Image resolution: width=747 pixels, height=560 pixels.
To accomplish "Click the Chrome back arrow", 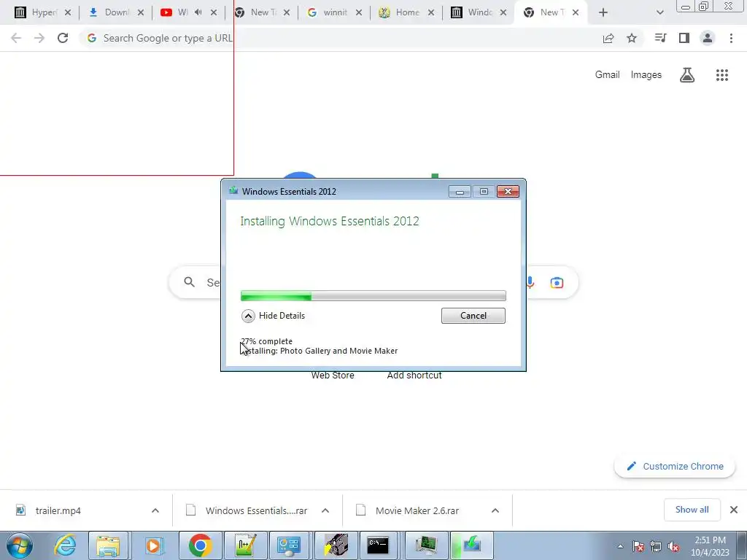I will [x=16, y=38].
